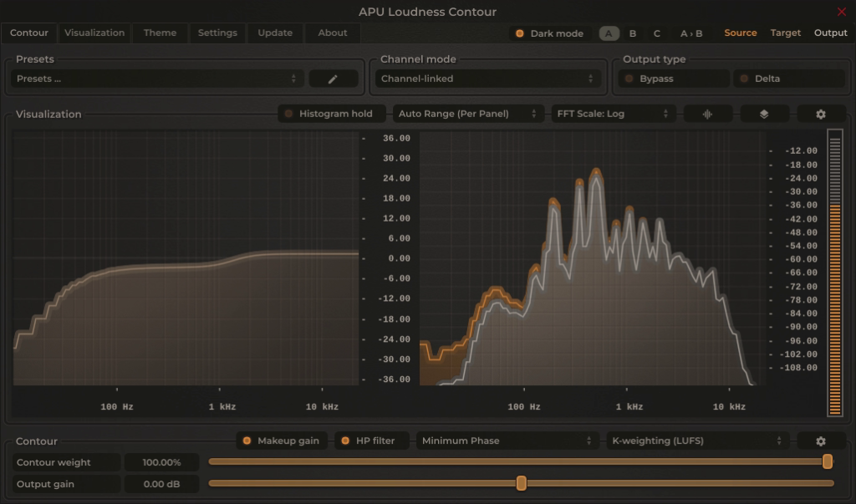Open the Channel mode dropdown
Viewport: 856px width, 504px height.
click(489, 77)
